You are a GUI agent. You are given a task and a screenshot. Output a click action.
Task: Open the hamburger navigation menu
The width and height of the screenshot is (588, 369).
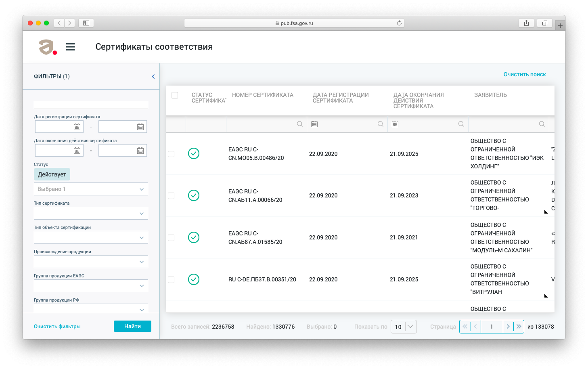(x=71, y=47)
